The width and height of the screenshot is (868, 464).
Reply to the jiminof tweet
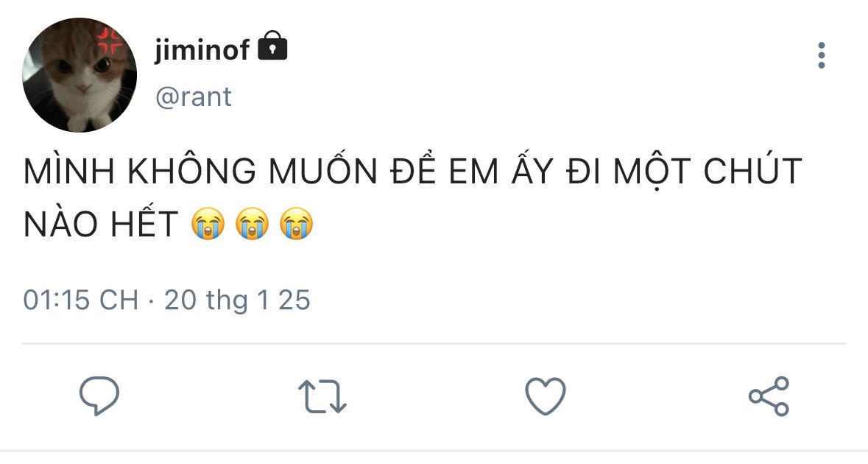coord(99,396)
